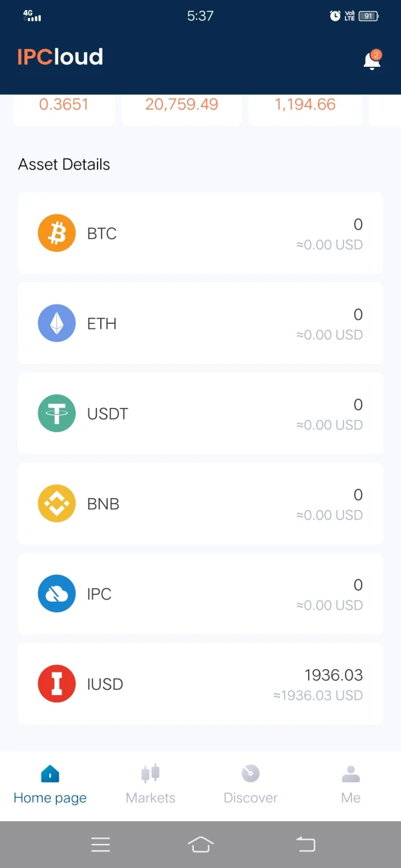
Task: Tap the yellow BNB coin icon
Action: [57, 503]
